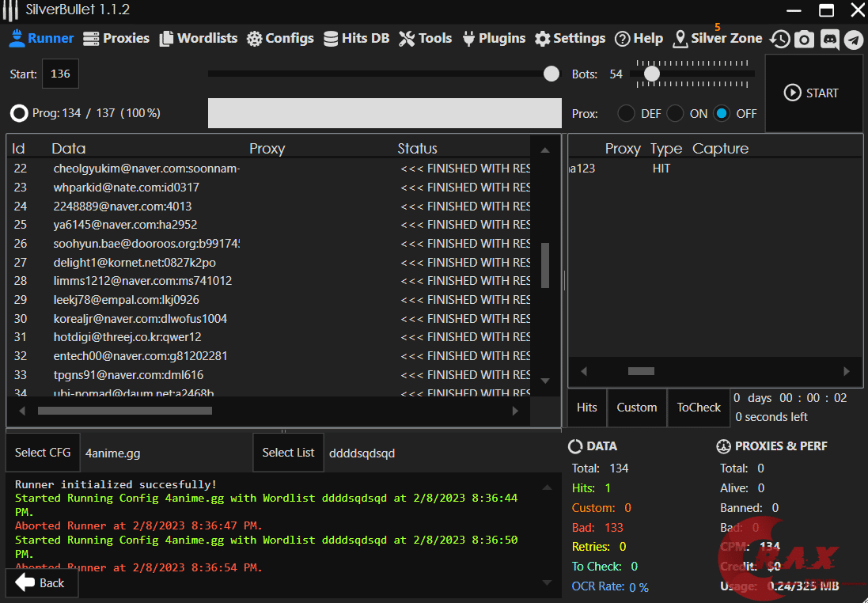Click the Select CFG button

click(x=43, y=453)
